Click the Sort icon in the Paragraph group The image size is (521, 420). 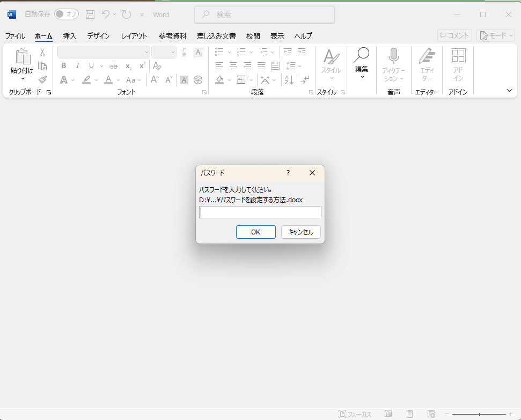point(289,79)
